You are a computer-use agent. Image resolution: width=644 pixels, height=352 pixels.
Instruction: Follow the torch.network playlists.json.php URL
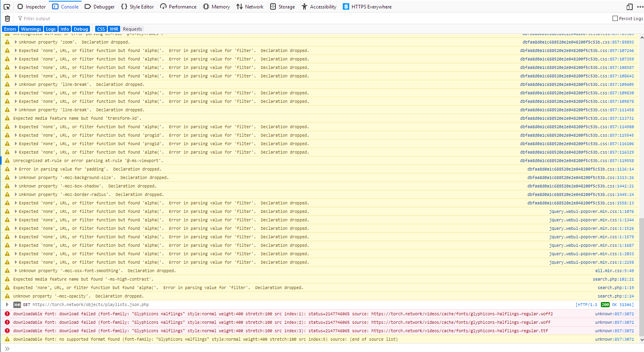coord(91,304)
